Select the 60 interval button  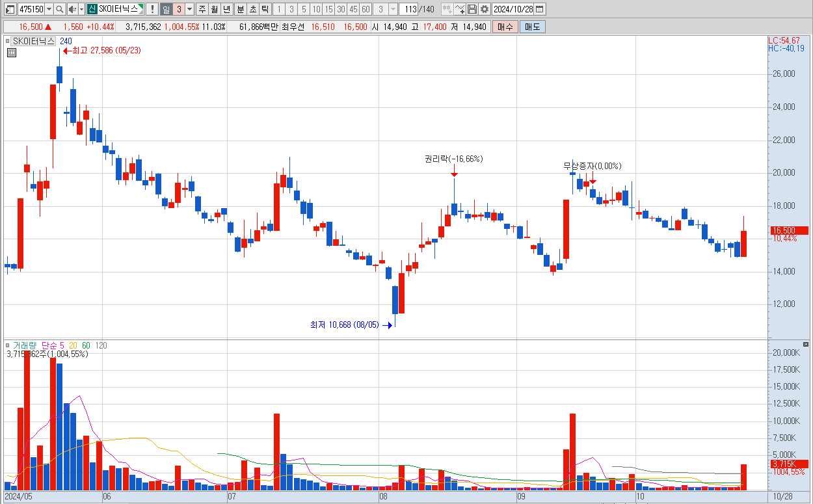366,9
